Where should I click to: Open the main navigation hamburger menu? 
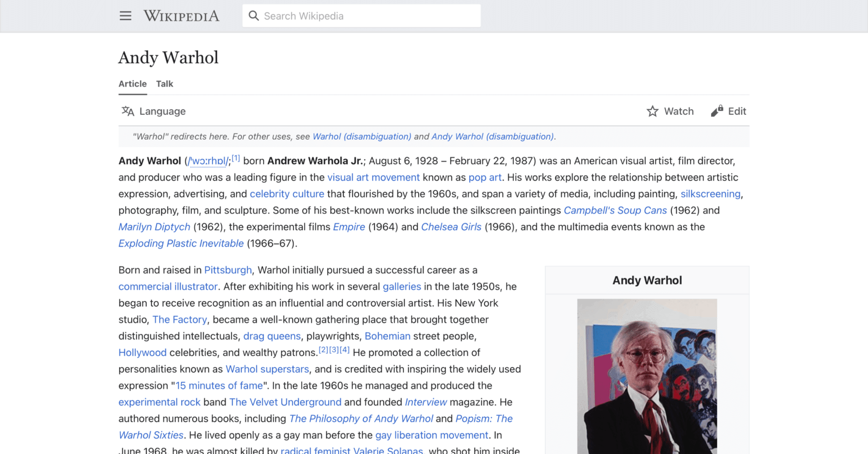click(x=125, y=15)
